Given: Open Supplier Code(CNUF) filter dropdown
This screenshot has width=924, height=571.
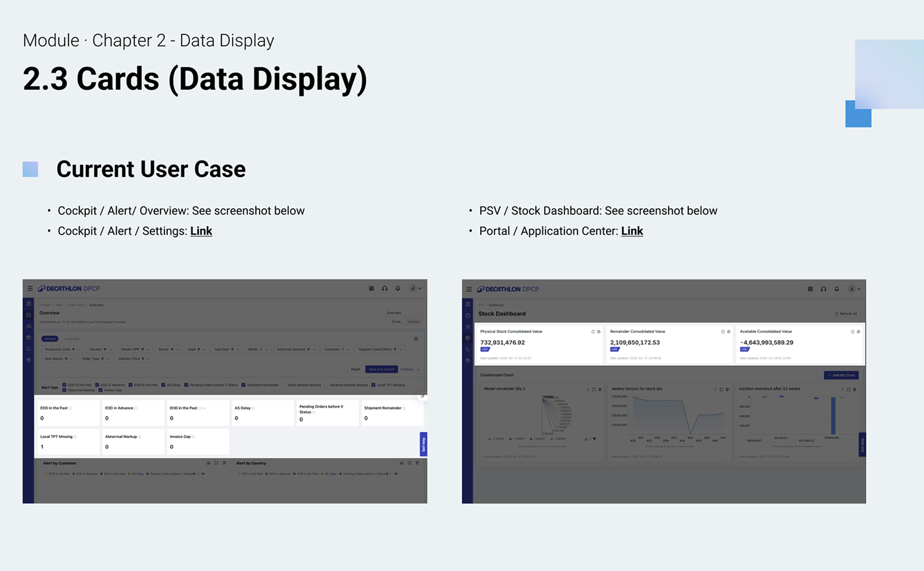Looking at the screenshot, I should [380, 349].
